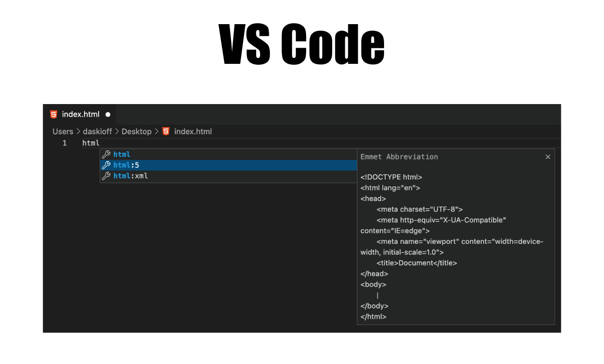Image resolution: width=604 pixels, height=364 pixels.
Task: Click the wrench icon beside the "html:5" suggestion
Action: [x=107, y=165]
